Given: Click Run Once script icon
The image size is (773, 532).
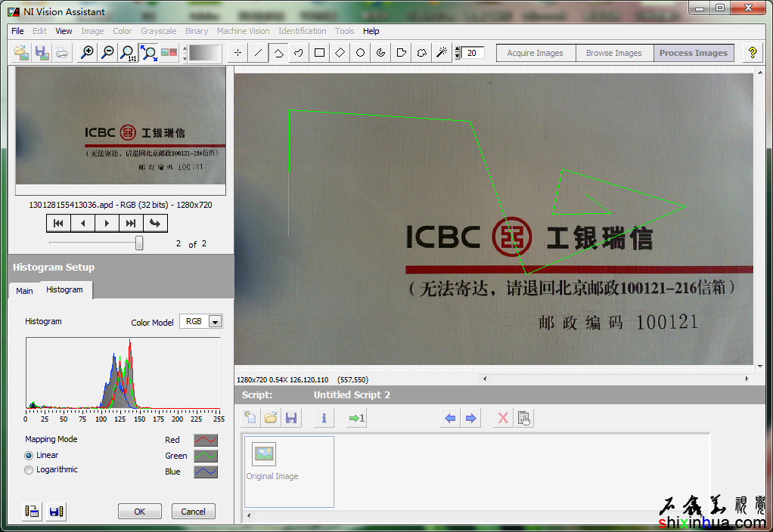Looking at the screenshot, I should (356, 418).
